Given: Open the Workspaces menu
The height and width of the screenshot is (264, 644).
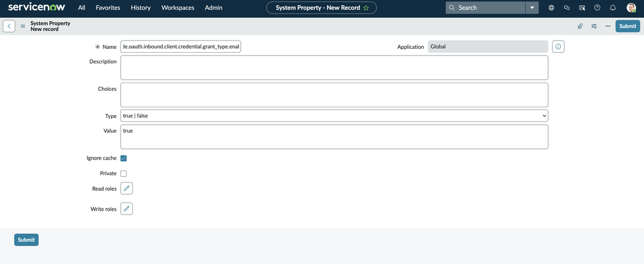Looking at the screenshot, I should pyautogui.click(x=178, y=8).
